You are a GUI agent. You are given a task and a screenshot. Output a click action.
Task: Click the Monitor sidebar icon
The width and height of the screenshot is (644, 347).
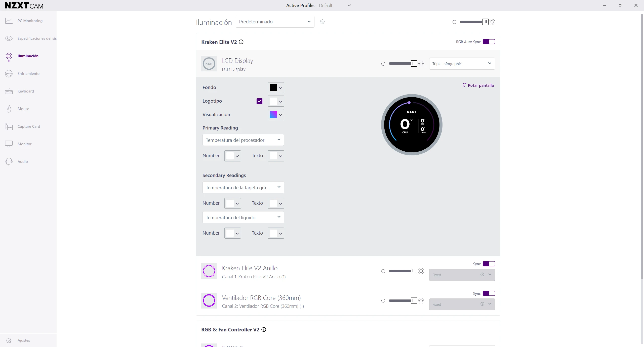[9, 144]
